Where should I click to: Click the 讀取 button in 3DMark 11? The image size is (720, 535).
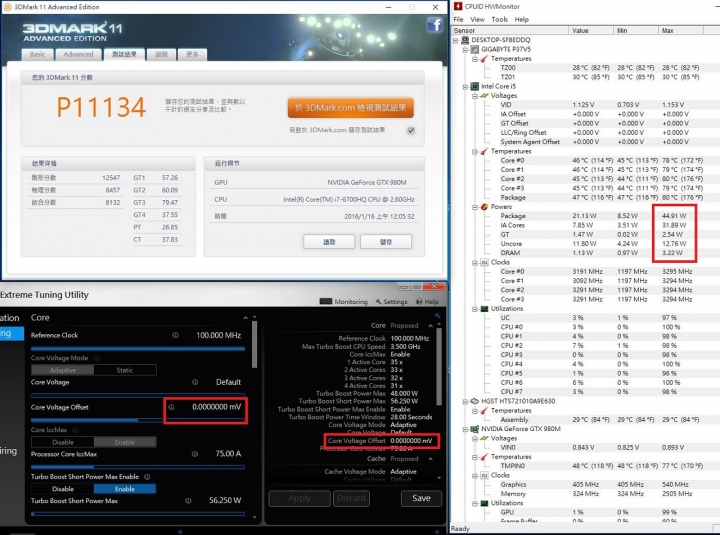tap(329, 242)
